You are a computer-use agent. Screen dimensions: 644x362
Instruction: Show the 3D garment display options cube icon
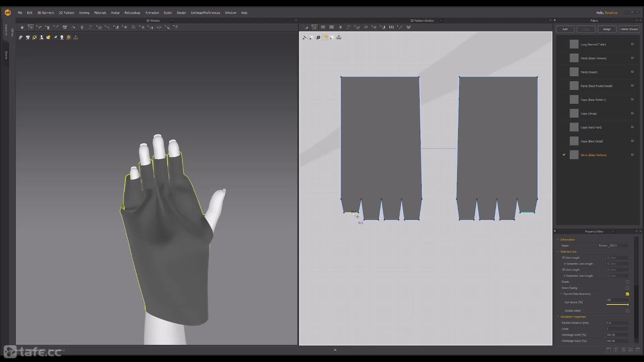[x=21, y=37]
